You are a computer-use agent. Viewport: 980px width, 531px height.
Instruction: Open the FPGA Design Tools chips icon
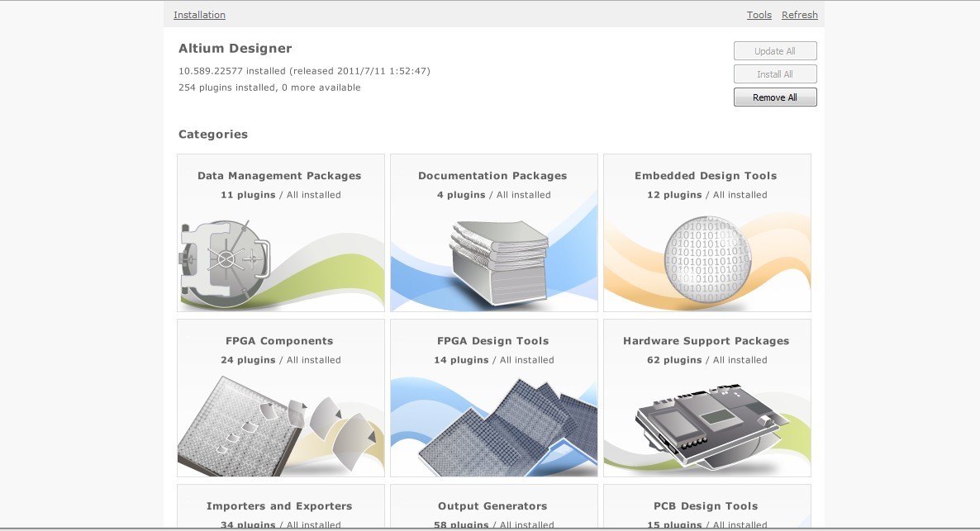pyautogui.click(x=507, y=429)
